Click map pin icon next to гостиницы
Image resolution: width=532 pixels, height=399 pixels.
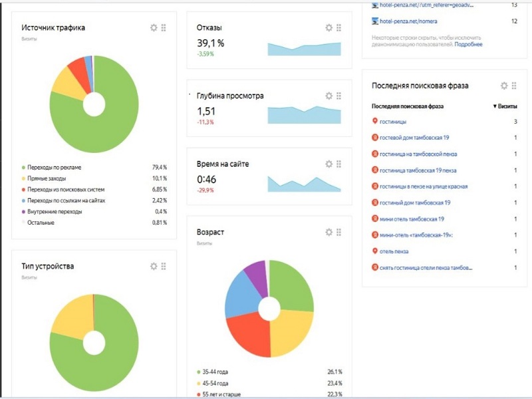coord(375,121)
